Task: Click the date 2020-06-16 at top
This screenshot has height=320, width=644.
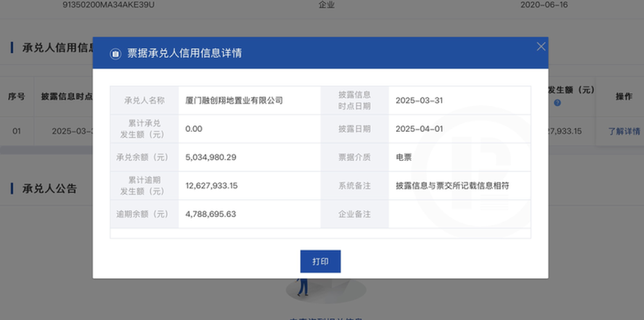Action: tap(544, 5)
